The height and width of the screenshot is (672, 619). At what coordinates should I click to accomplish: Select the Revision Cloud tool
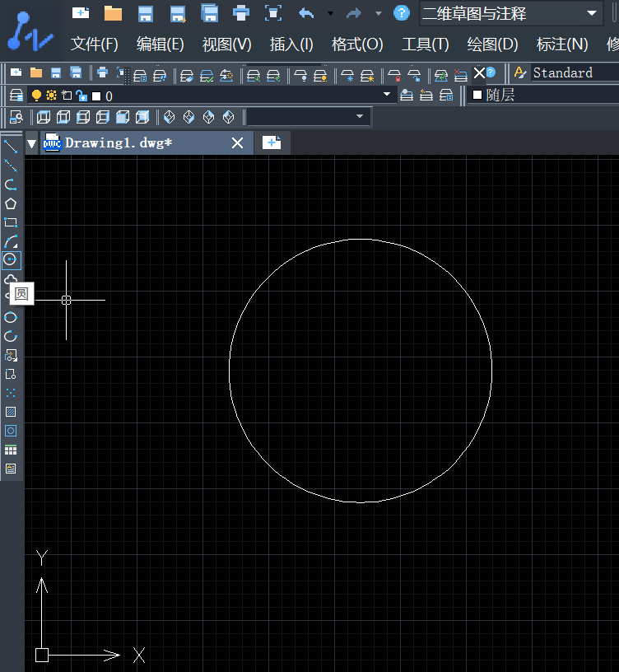10,279
